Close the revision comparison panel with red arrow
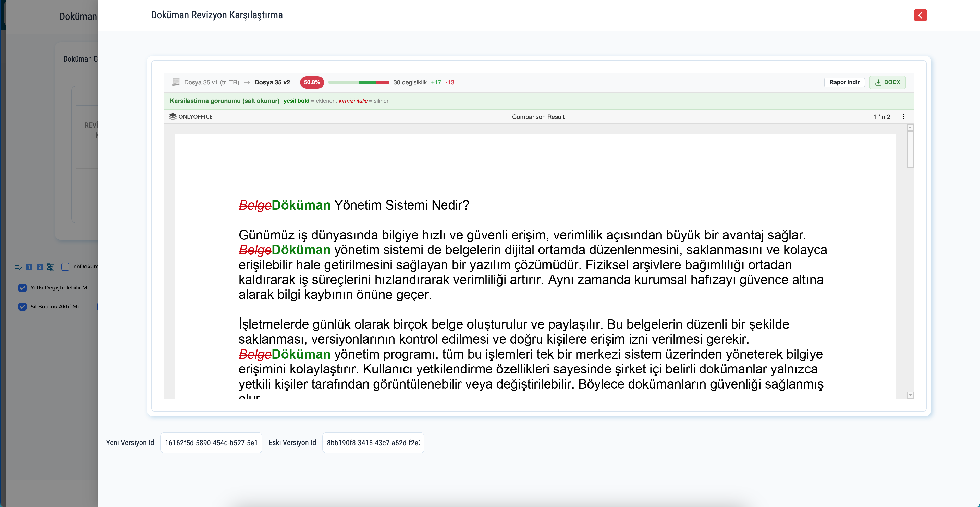 pyautogui.click(x=920, y=15)
